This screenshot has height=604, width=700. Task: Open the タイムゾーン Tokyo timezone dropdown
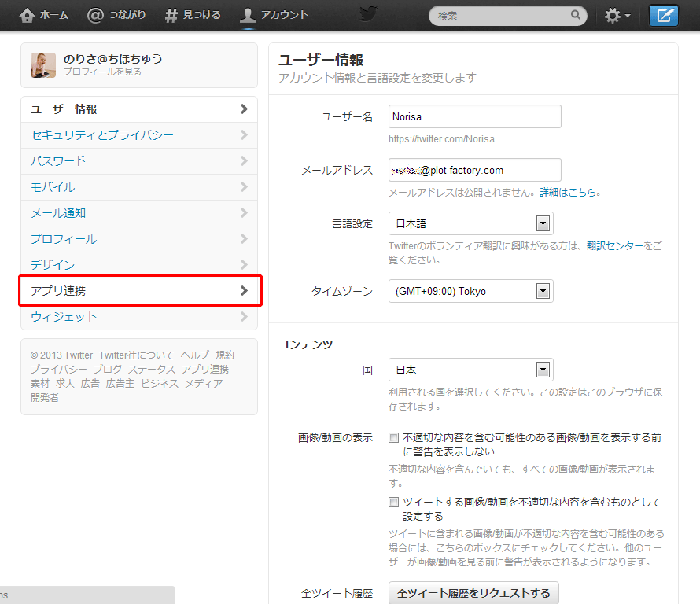click(x=471, y=292)
